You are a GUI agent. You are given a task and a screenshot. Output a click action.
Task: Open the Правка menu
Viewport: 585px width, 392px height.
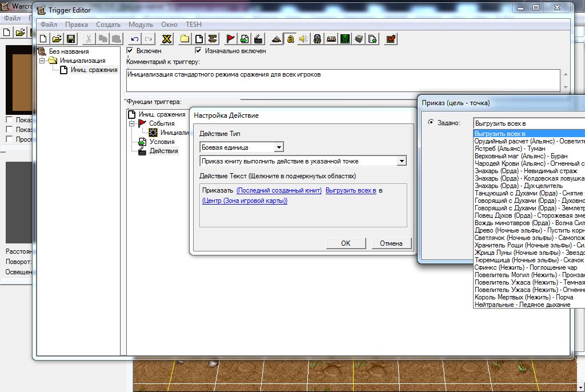click(x=77, y=24)
